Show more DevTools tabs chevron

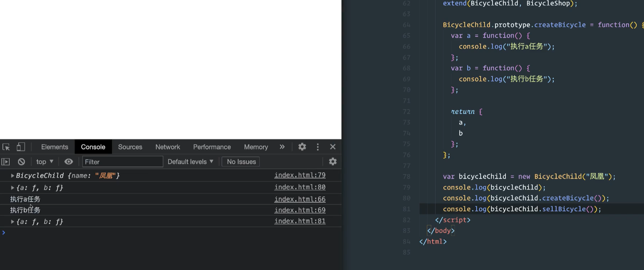point(282,147)
